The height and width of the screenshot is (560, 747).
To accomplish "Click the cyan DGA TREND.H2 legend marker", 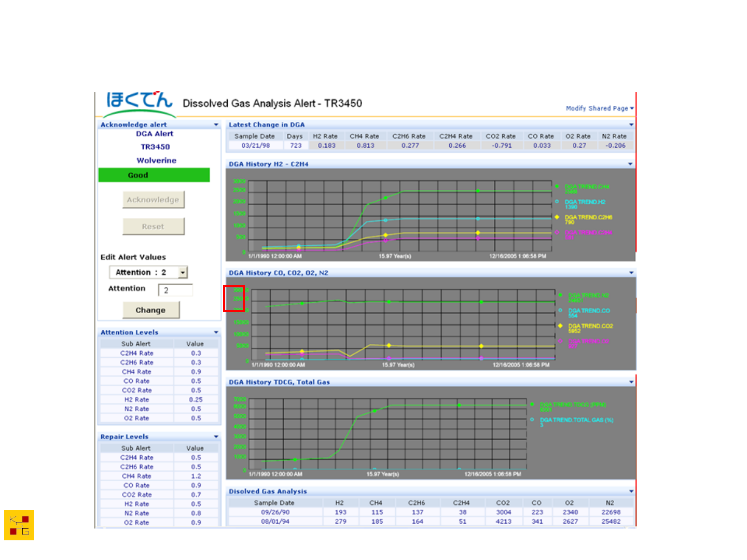I will (x=557, y=202).
